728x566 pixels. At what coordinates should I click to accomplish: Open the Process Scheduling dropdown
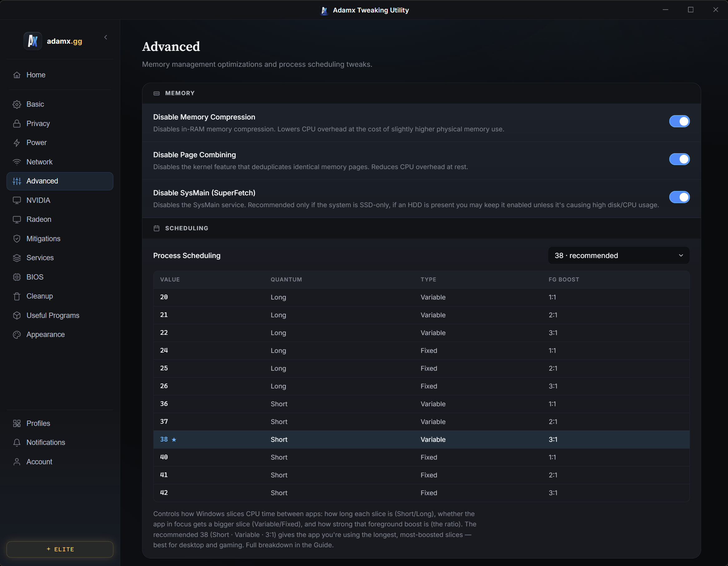tap(619, 256)
